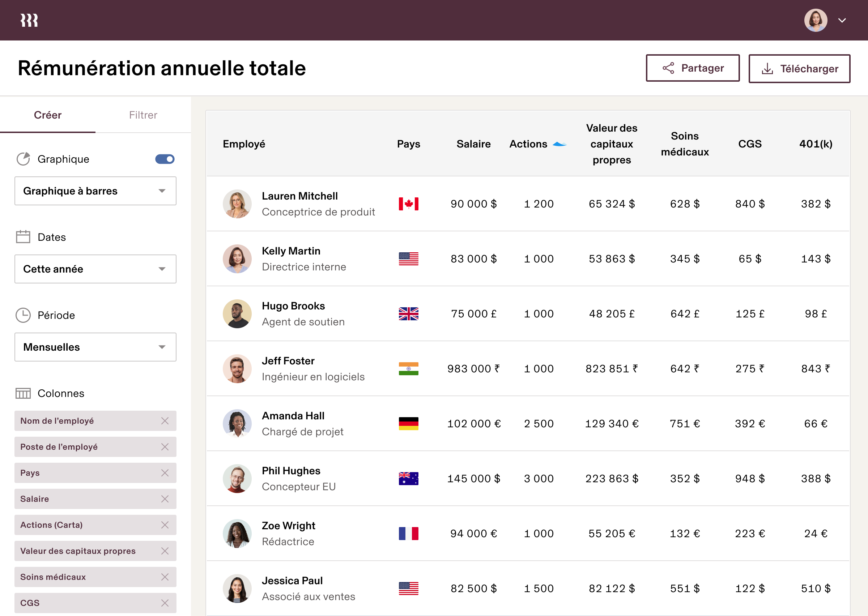Viewport: 868px width, 616px height.
Task: Open the user profile avatar menu
Action: click(816, 21)
